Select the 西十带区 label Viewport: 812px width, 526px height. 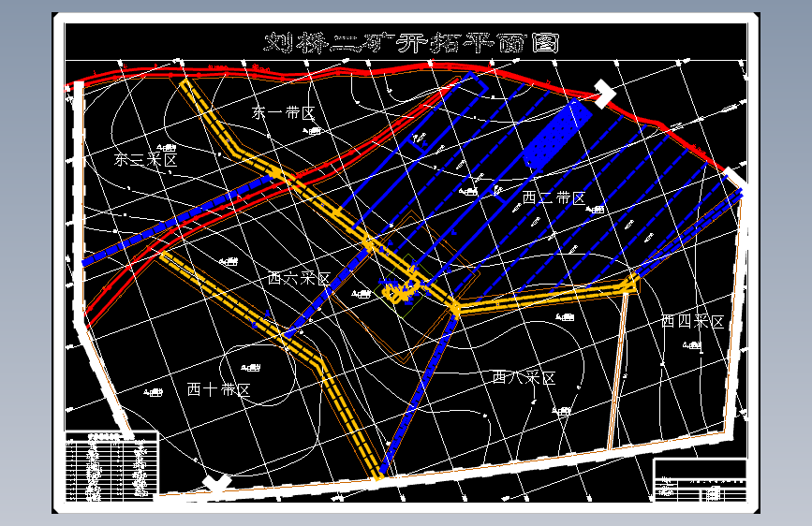218,389
